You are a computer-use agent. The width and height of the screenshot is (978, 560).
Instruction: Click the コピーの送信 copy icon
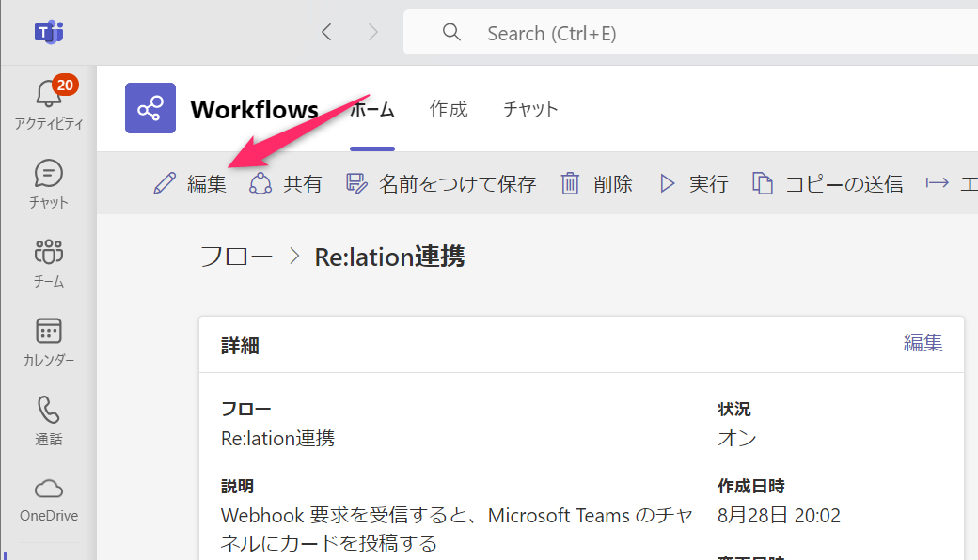point(763,184)
